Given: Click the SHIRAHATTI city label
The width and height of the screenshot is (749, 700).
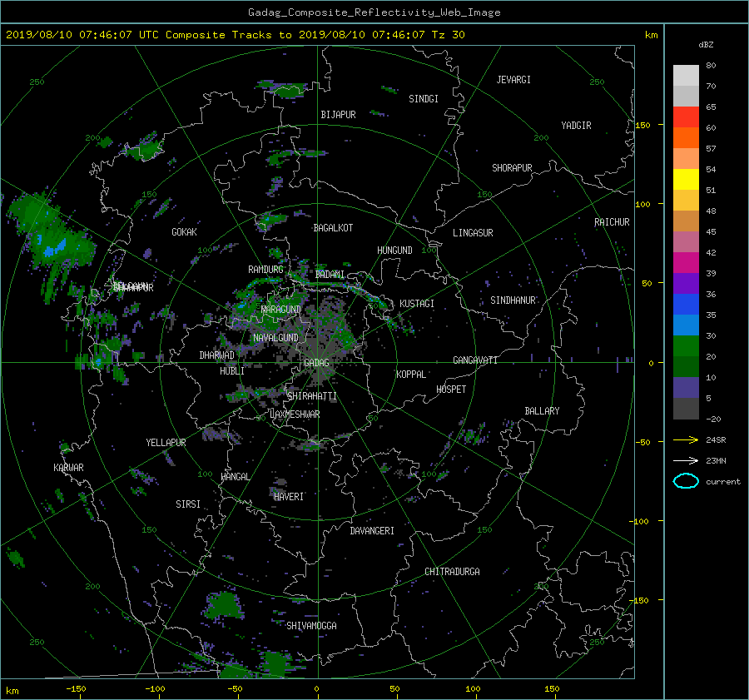Looking at the screenshot, I should (x=312, y=396).
